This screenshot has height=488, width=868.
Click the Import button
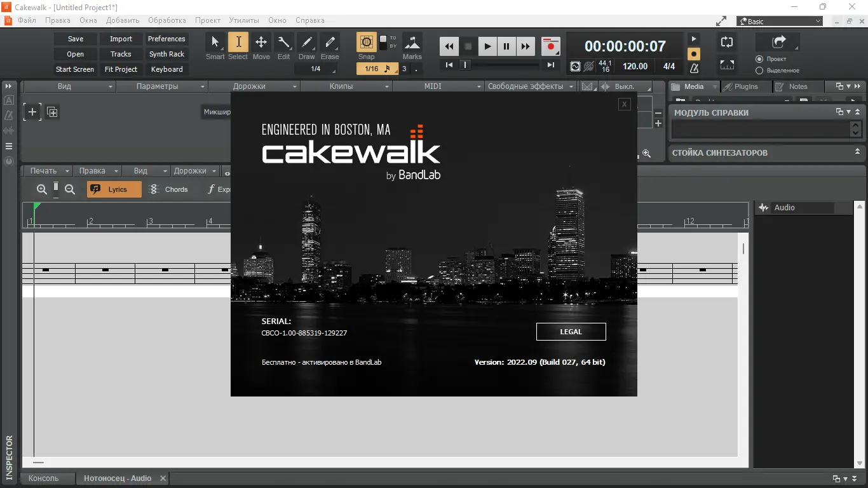pyautogui.click(x=121, y=39)
